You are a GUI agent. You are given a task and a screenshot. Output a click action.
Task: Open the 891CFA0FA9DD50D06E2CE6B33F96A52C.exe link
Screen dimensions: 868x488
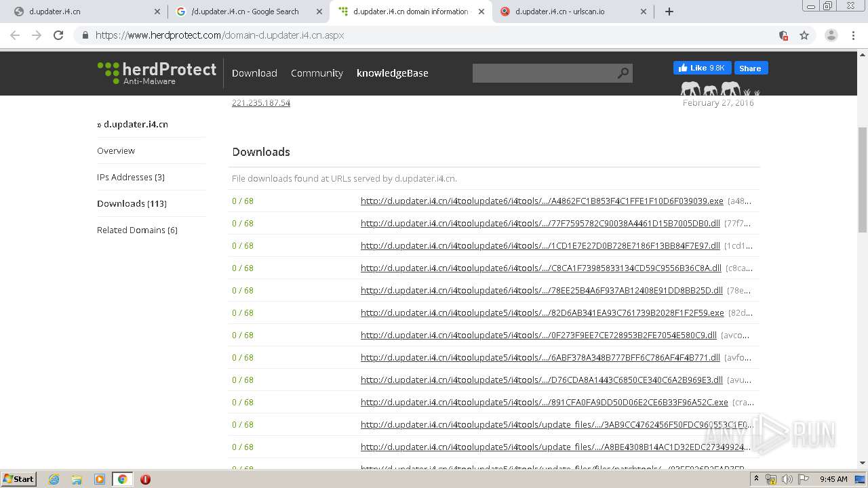[545, 402]
